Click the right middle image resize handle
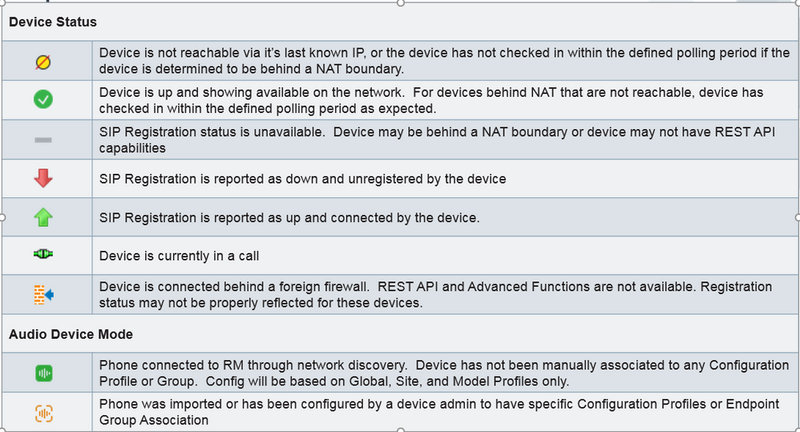The height and width of the screenshot is (432, 800). pyautogui.click(x=797, y=216)
